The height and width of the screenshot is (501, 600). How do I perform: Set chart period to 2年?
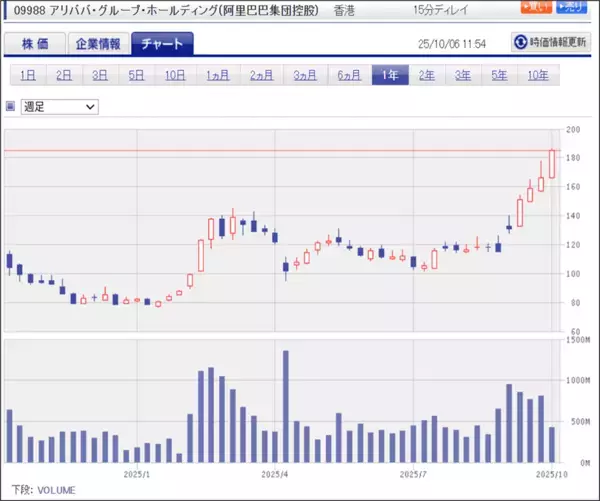pyautogui.click(x=427, y=75)
